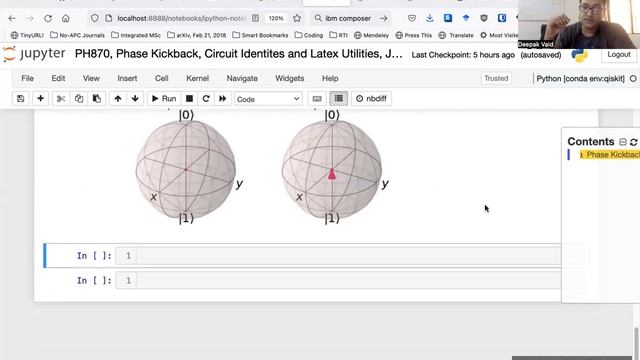This screenshot has height=360, width=640.
Task: Click the browser Forward arrow
Action: 30,18
